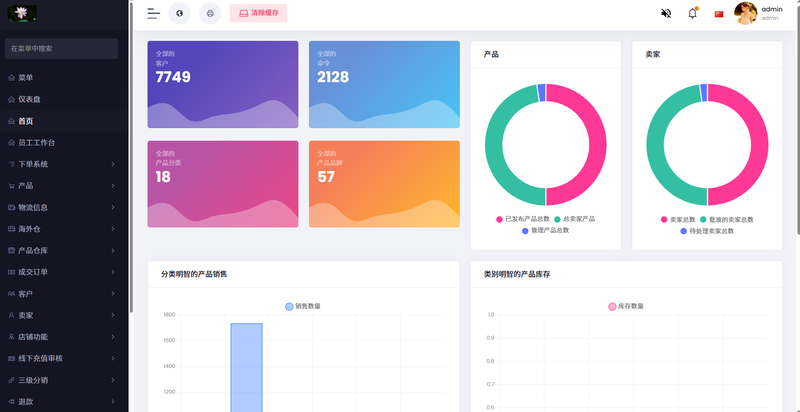The image size is (800, 412).
Task: Expand 产品仓库 chevron arrow
Action: (113, 250)
